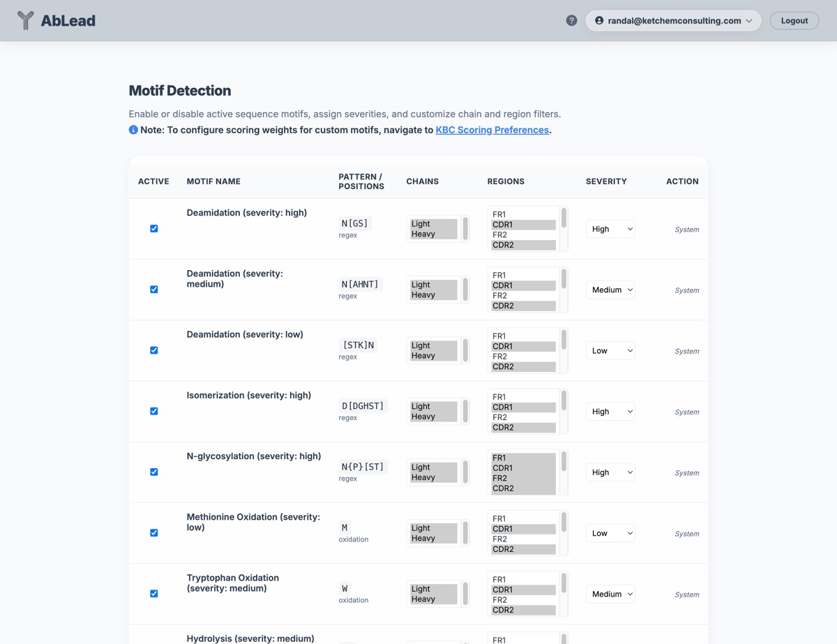Select FR1 region in N-glycosylation row
This screenshot has height=644, width=837.
coord(523,458)
